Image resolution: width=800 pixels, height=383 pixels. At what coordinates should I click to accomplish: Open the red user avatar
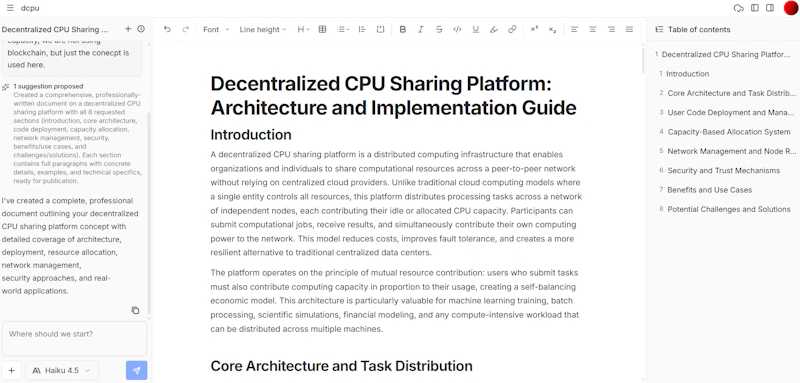790,8
